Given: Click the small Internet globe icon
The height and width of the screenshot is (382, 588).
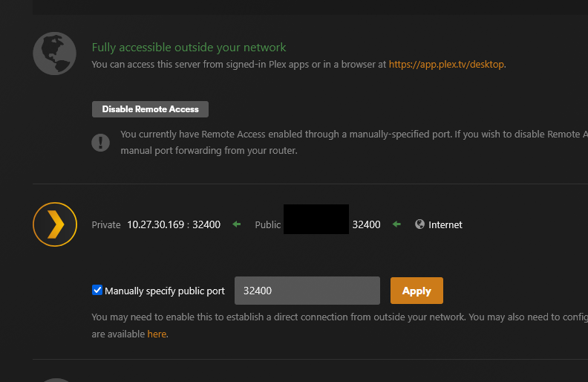Looking at the screenshot, I should tap(420, 224).
